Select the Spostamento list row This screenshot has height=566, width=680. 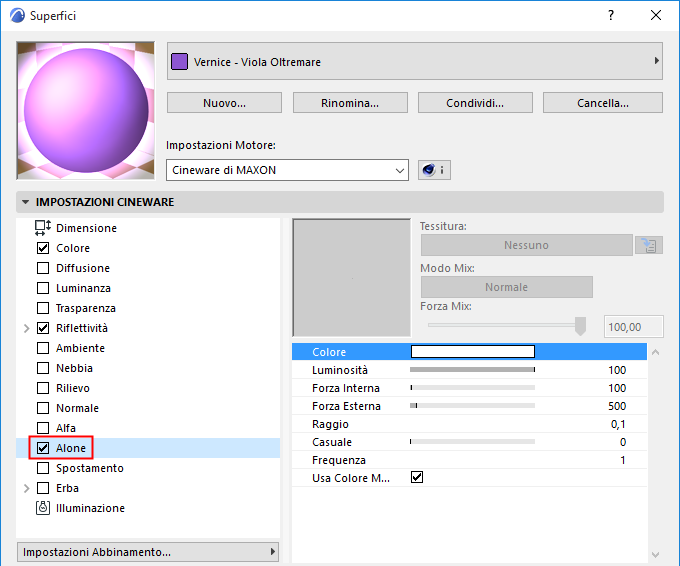coord(148,468)
